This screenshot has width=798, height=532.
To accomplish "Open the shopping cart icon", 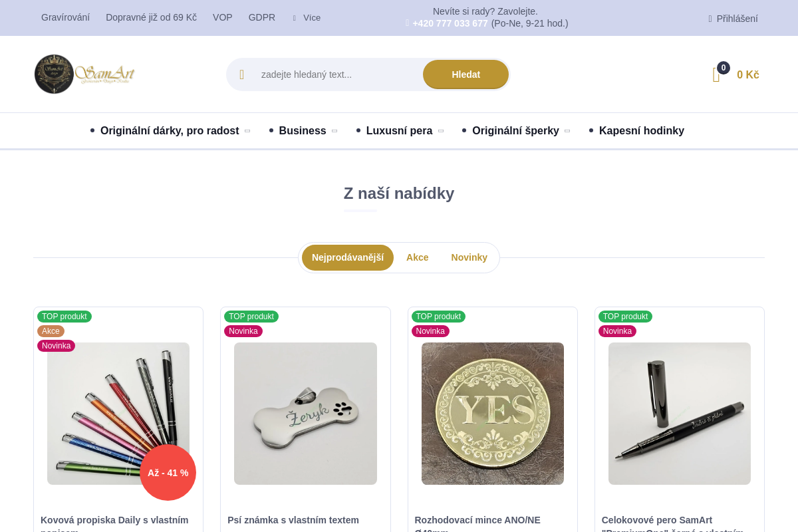I will coord(716,75).
